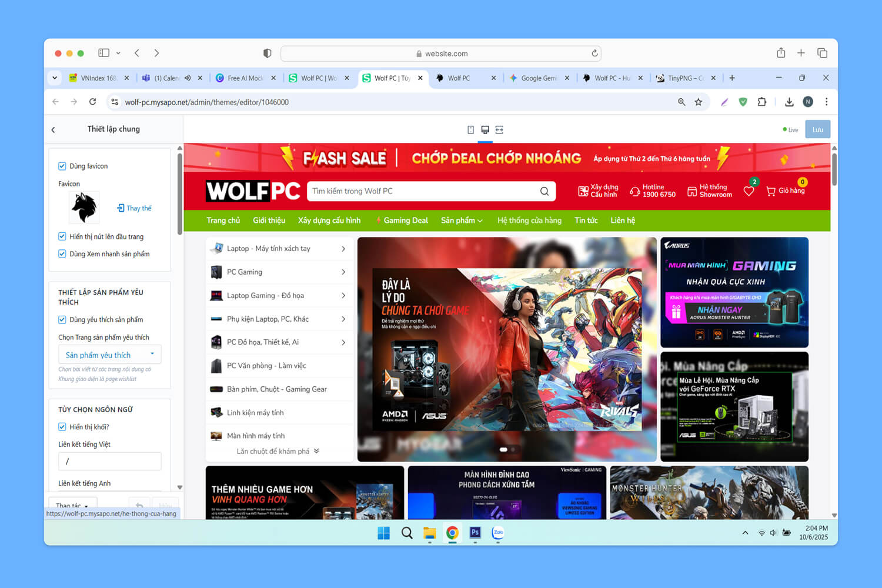
Task: Reload the page in Chrome
Action: pos(92,102)
